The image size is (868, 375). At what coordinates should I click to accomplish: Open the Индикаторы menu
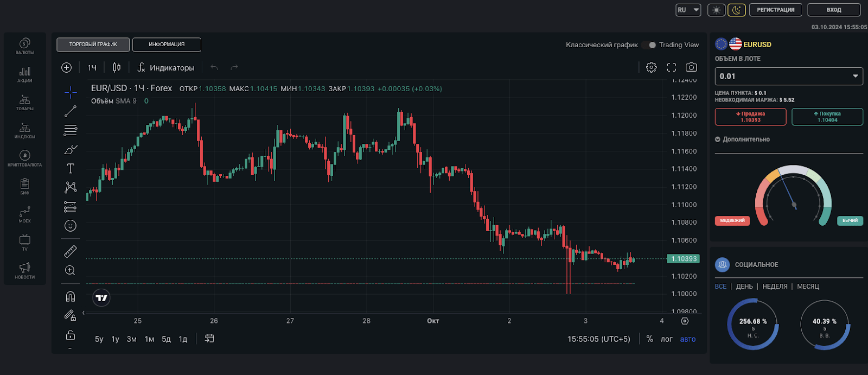pos(165,67)
